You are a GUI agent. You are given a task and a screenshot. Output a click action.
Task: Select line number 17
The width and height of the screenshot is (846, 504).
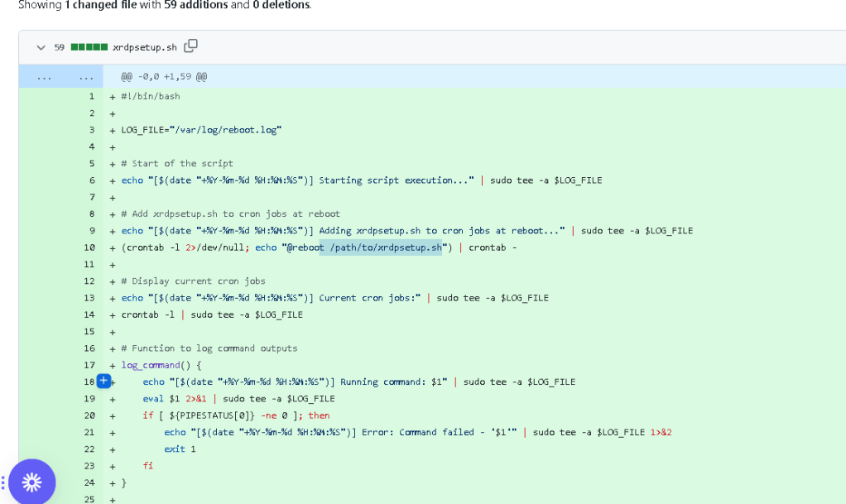(x=89, y=365)
